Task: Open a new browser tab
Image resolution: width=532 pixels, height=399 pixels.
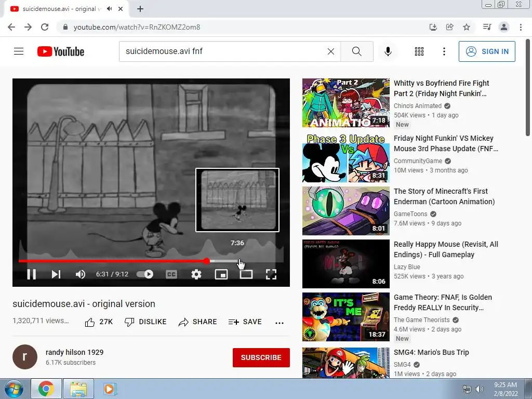Action: [x=140, y=9]
